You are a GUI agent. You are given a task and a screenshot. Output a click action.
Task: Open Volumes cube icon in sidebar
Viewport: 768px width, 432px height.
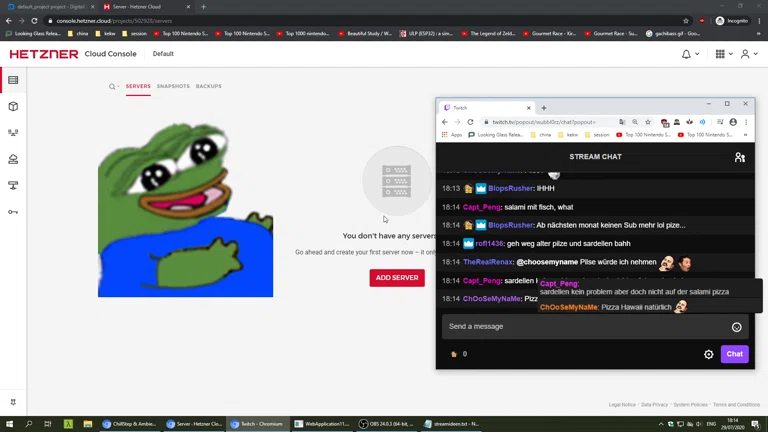click(x=13, y=106)
